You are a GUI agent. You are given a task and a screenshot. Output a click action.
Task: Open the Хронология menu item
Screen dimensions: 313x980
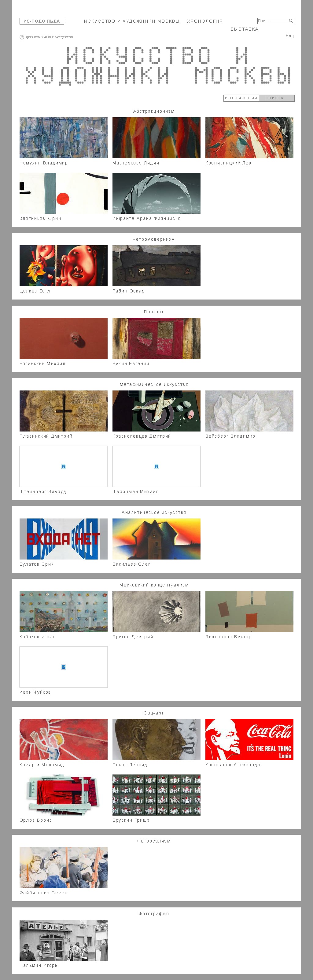click(x=205, y=21)
